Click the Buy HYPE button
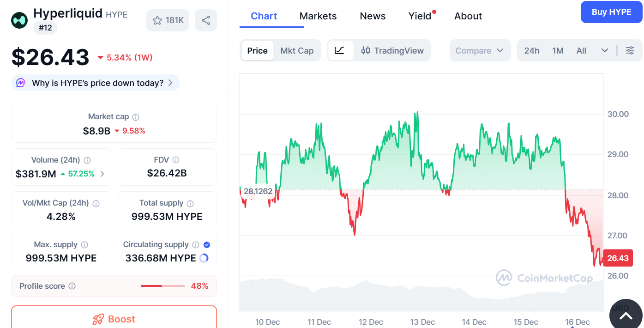The height and width of the screenshot is (328, 644). pyautogui.click(x=611, y=12)
